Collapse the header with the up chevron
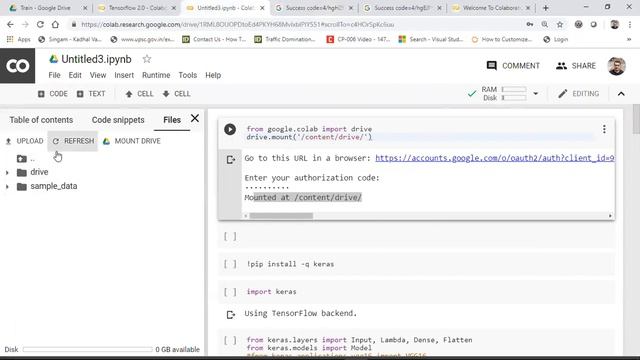The width and height of the screenshot is (640, 360). click(x=621, y=94)
